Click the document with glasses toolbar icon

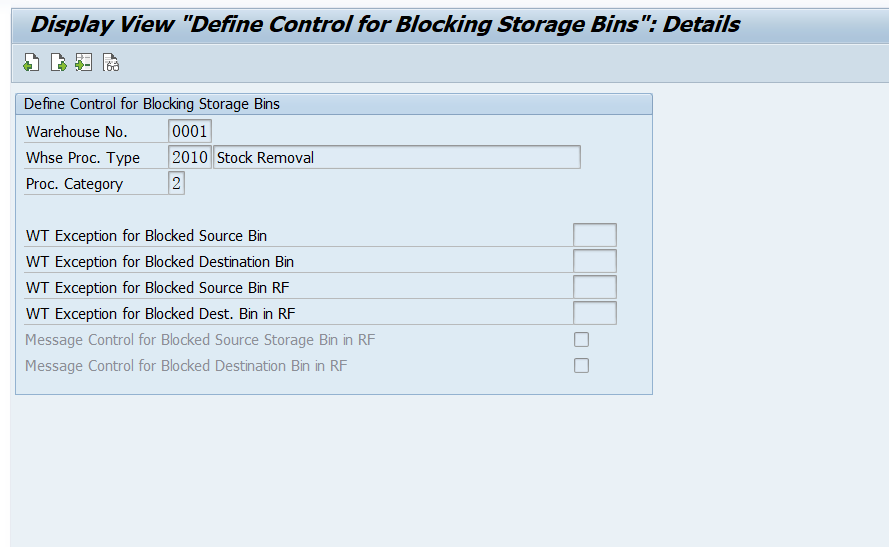(x=111, y=64)
